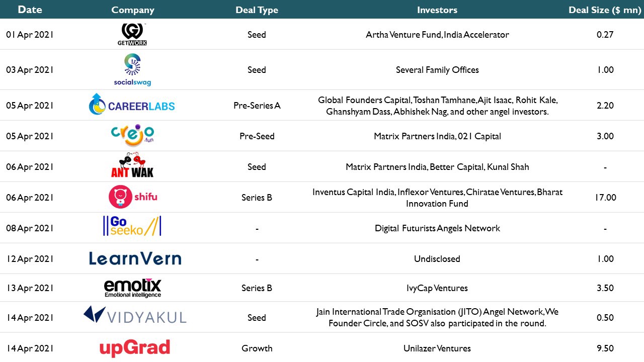Select the emotix logo
This screenshot has height=362, width=644.
coord(133,288)
